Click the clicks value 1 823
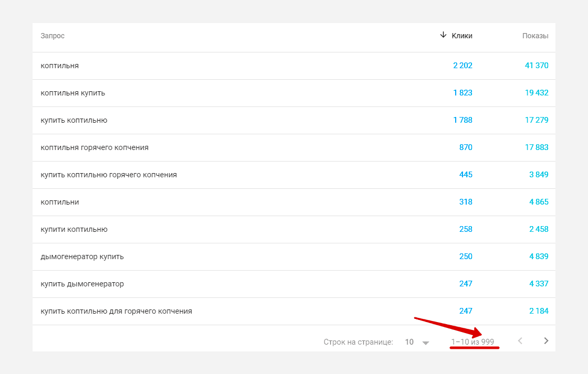The height and width of the screenshot is (374, 588). click(x=463, y=93)
